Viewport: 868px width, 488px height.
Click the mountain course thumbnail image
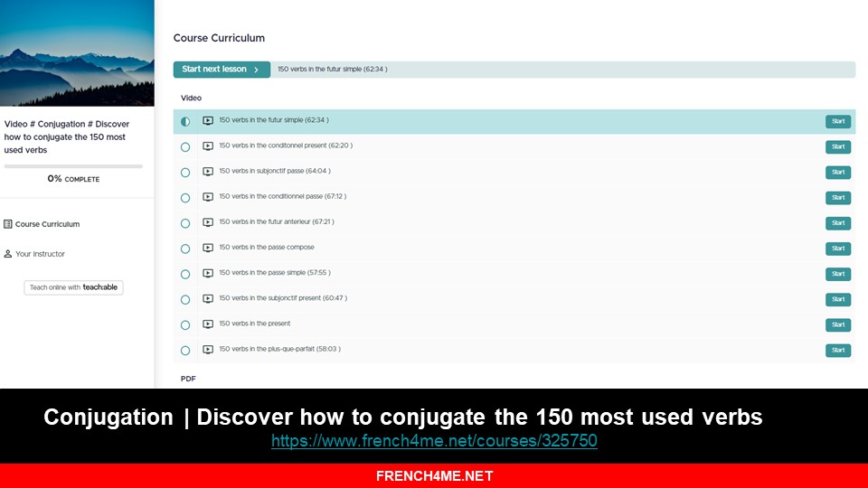point(77,53)
